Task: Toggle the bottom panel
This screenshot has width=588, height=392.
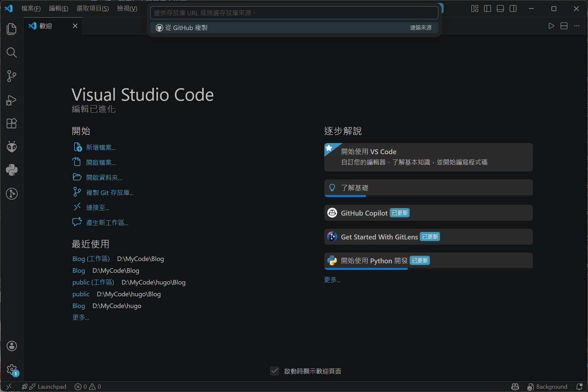Action: click(500, 8)
